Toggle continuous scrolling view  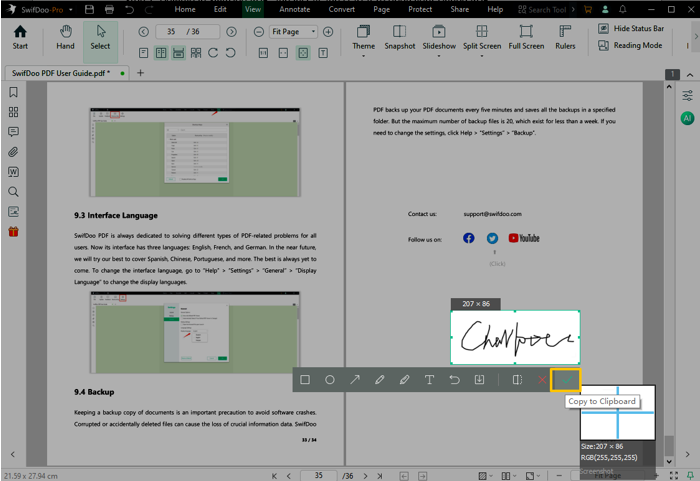[x=179, y=53]
